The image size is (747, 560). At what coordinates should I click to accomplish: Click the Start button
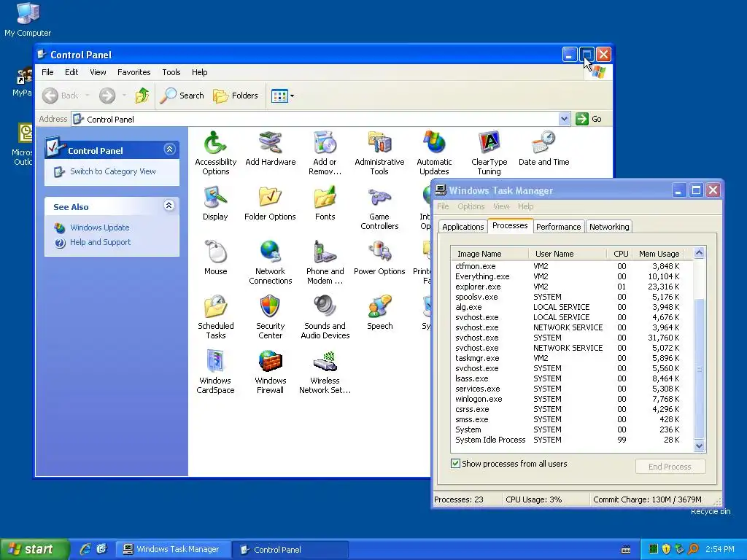34,550
